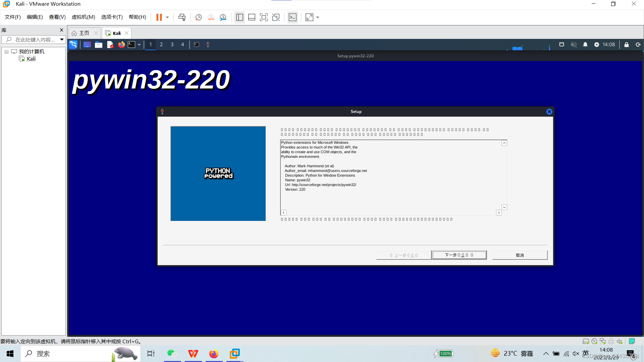Click the Kali clock showing 14:08
644x362 pixels.
[x=609, y=45]
